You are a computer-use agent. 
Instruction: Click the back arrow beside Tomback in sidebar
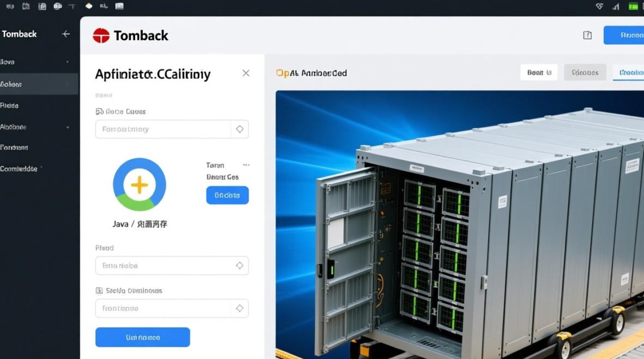click(x=66, y=34)
